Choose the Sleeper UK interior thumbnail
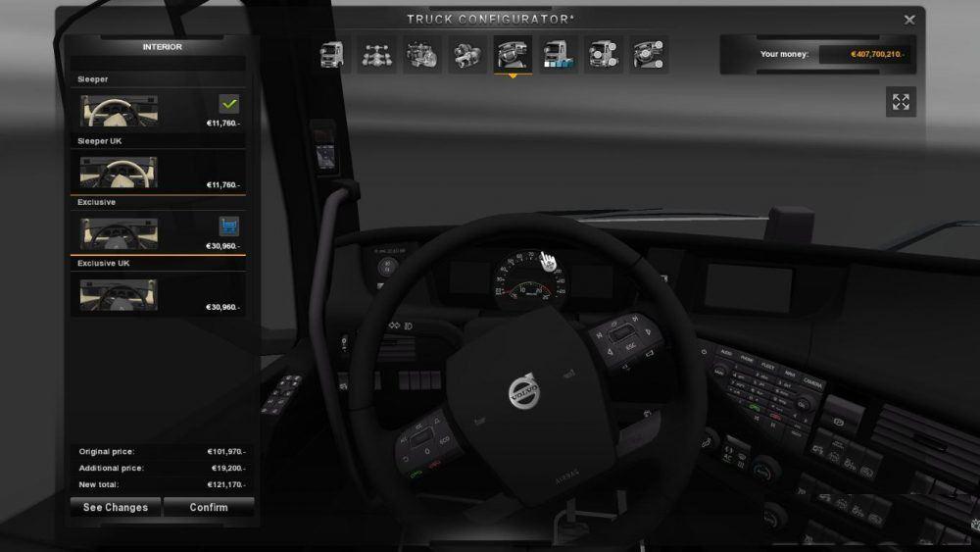This screenshot has height=552, width=980. coord(119,173)
